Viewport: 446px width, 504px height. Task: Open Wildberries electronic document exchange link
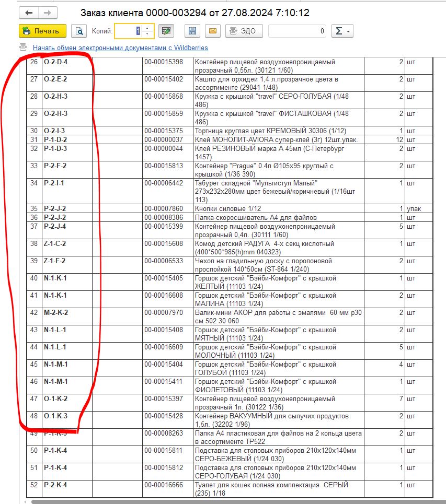pos(120,48)
